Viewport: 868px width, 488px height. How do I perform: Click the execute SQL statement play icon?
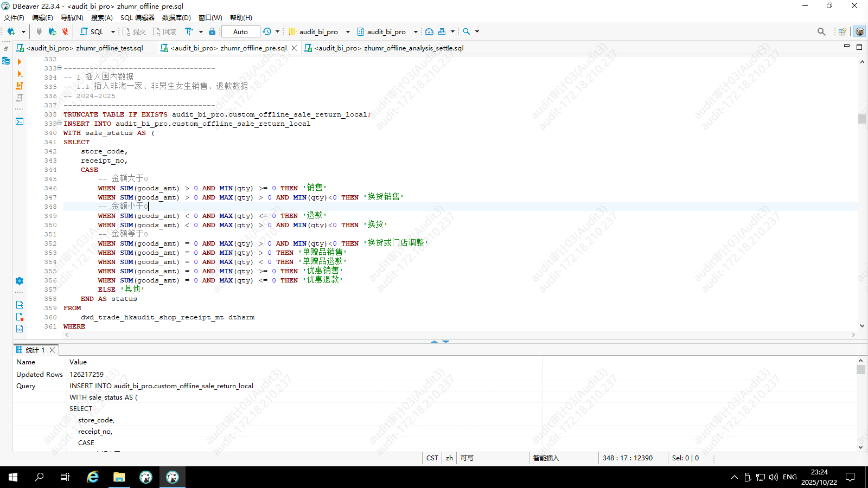coord(20,62)
